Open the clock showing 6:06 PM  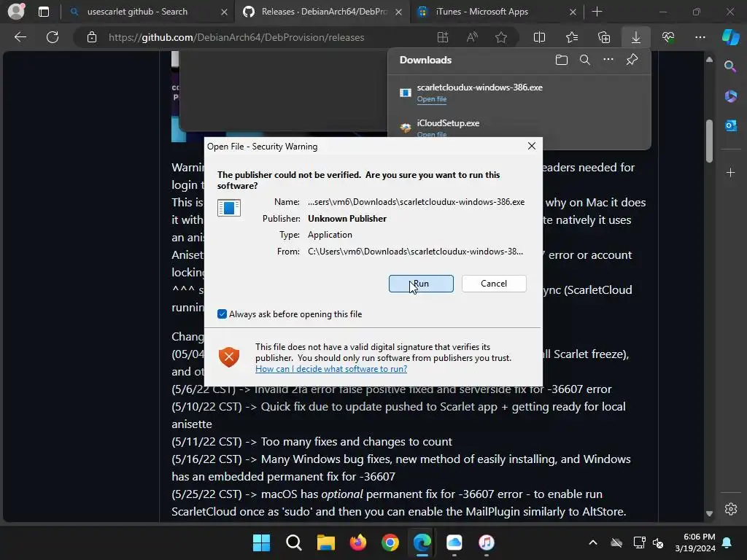[695, 542]
